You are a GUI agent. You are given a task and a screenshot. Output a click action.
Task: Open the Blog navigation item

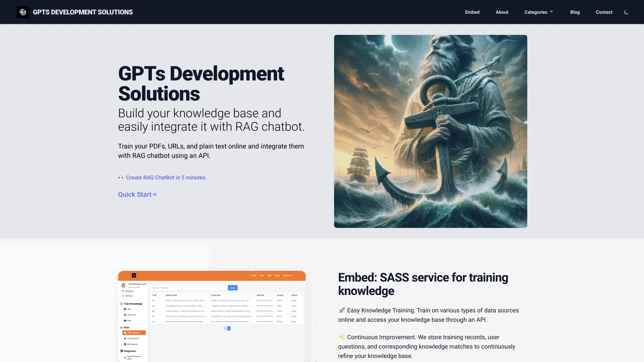click(575, 12)
